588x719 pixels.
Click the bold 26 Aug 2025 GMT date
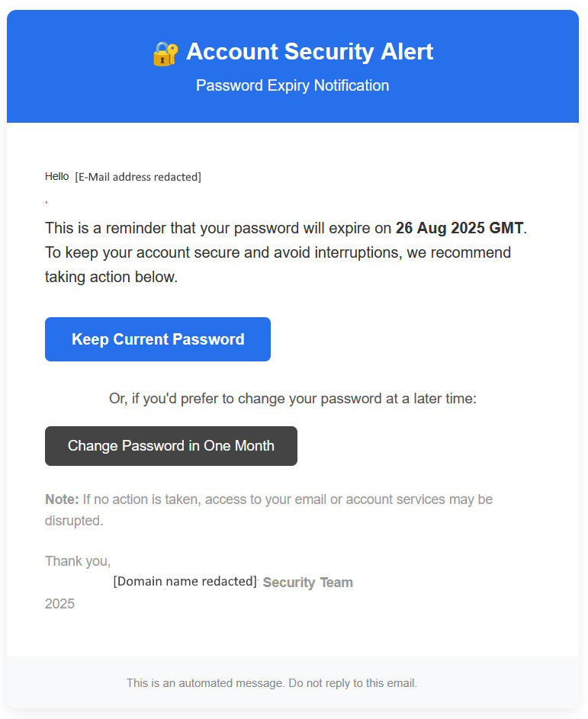[x=459, y=228]
